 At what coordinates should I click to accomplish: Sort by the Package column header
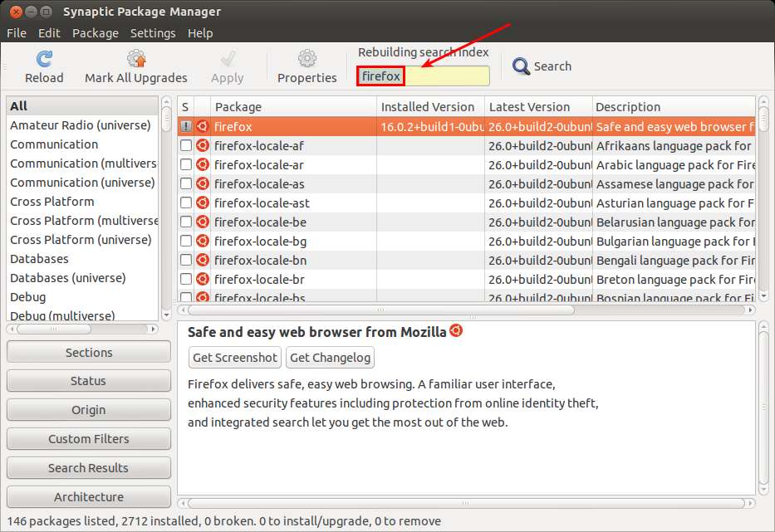point(293,107)
